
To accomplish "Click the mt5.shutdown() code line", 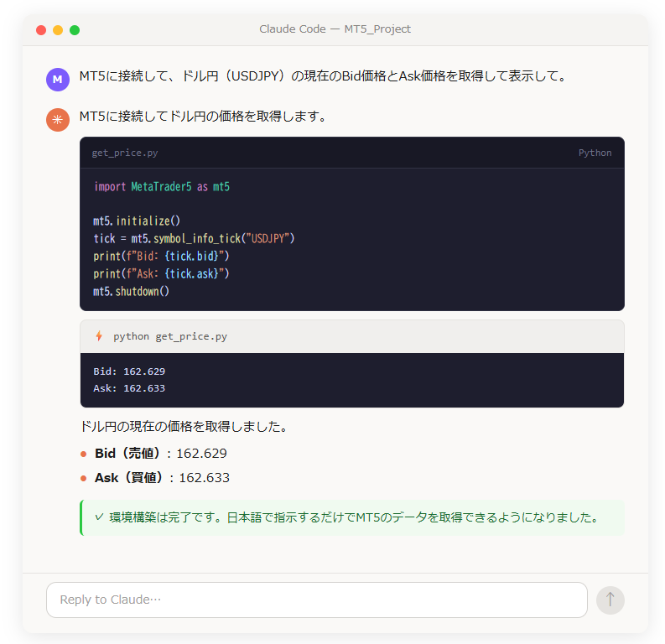I will pyautogui.click(x=131, y=291).
